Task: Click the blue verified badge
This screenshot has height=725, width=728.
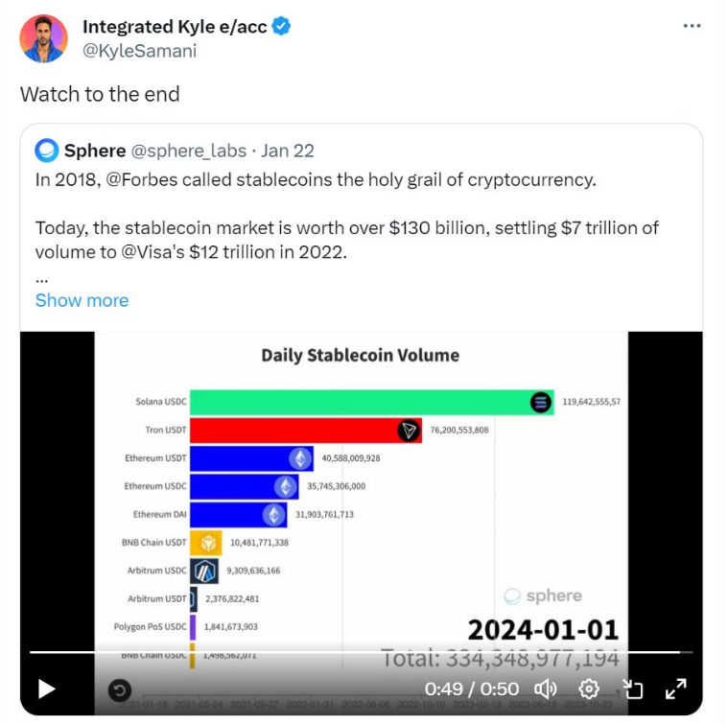Action: [x=281, y=27]
